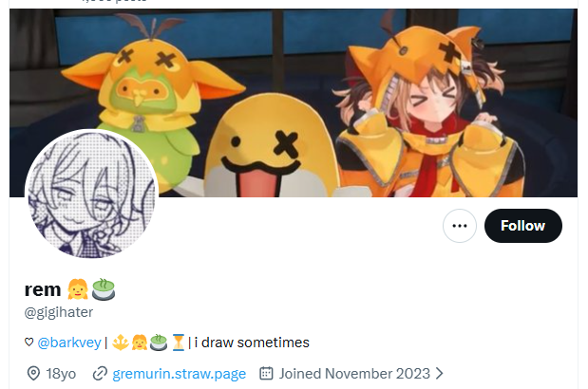
Task: Open the @barkvey mention link
Action: (69, 343)
